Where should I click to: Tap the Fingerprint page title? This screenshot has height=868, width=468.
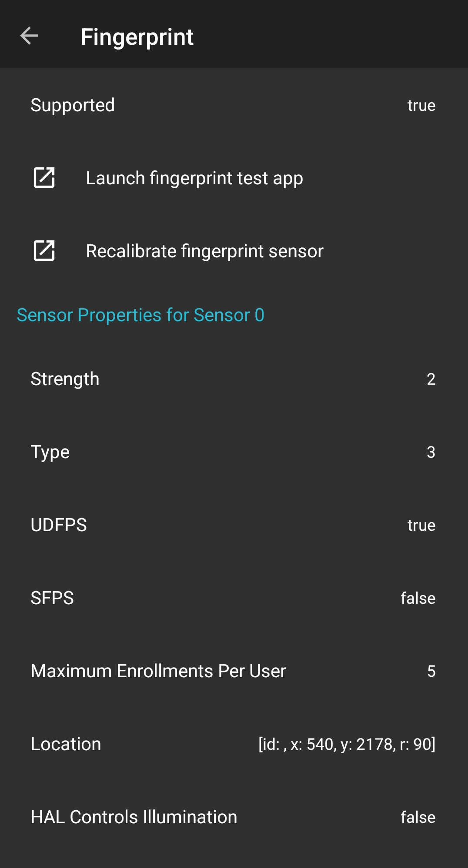coord(137,37)
